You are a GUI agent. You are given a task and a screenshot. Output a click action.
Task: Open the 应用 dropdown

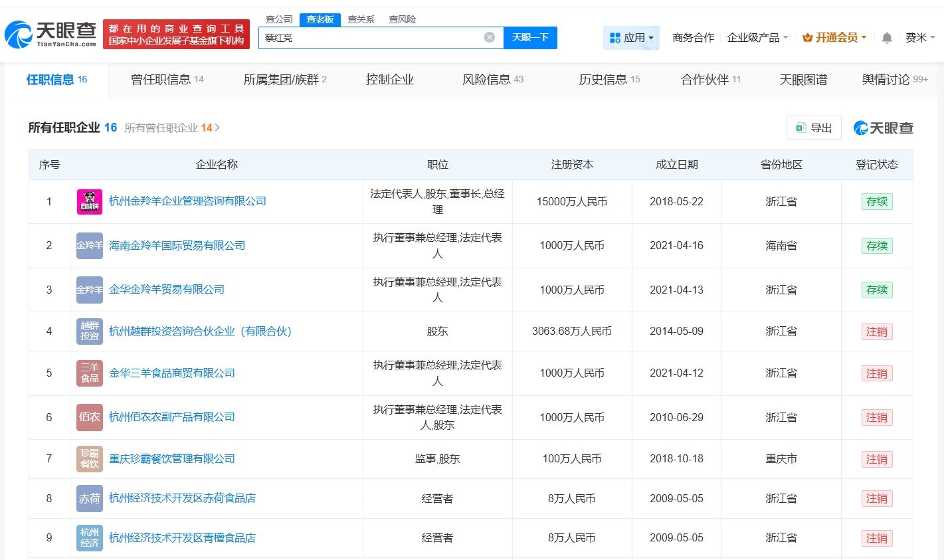(x=634, y=38)
